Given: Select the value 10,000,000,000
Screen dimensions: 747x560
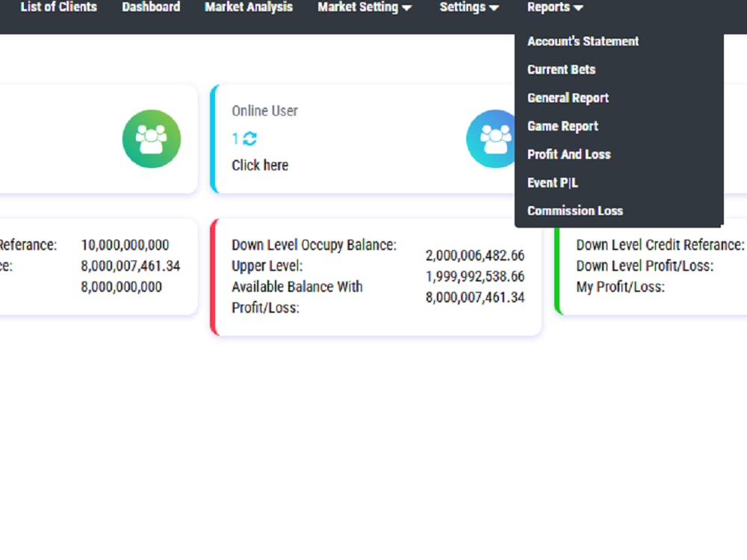Looking at the screenshot, I should point(125,245).
